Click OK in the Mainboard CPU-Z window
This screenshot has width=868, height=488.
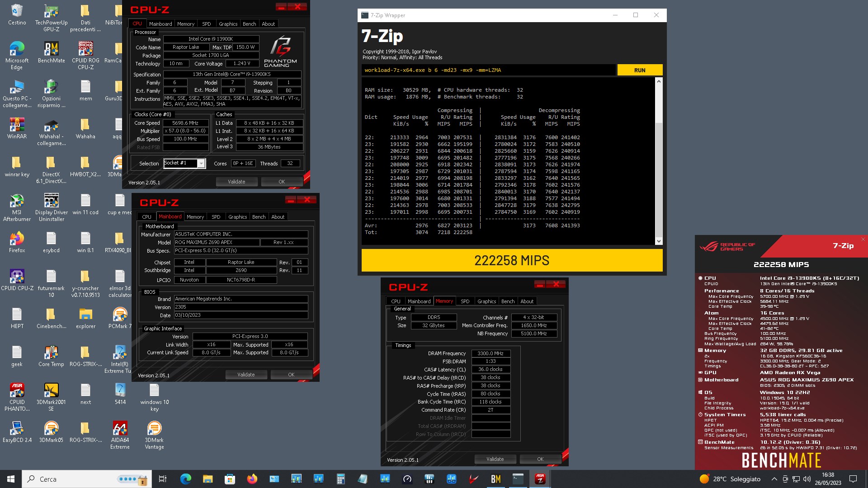[291, 375]
